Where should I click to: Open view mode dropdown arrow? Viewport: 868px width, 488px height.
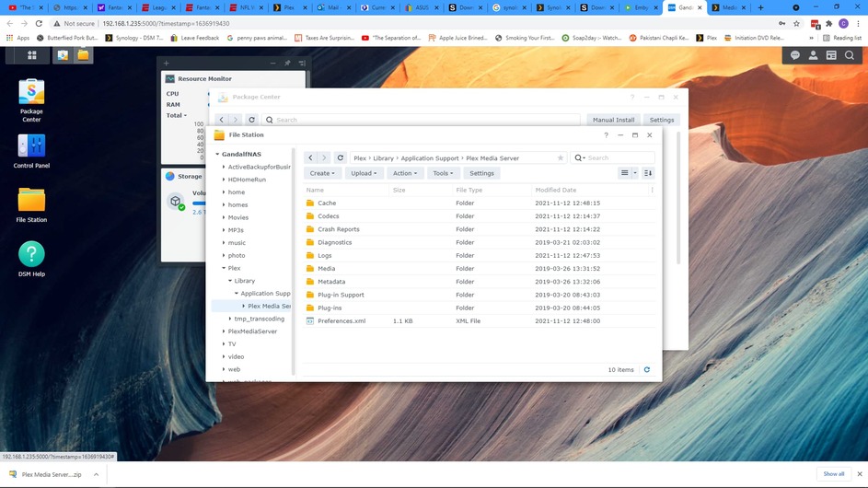pos(635,173)
